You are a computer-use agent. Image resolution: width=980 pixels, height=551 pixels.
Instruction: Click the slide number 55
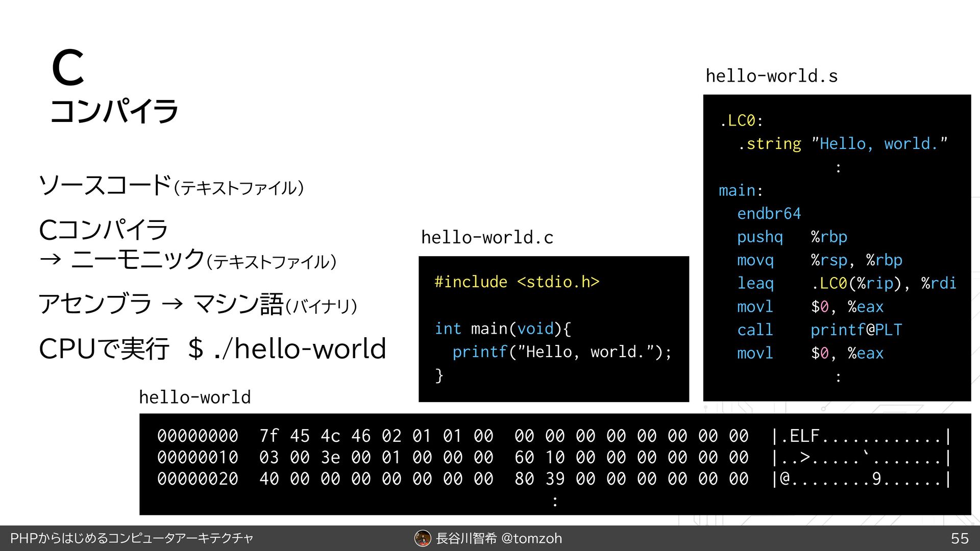[960, 538]
